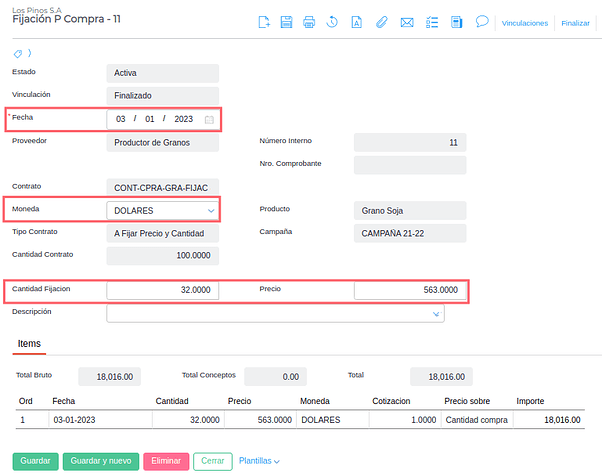Open the checklist icon in toolbar

(x=432, y=22)
